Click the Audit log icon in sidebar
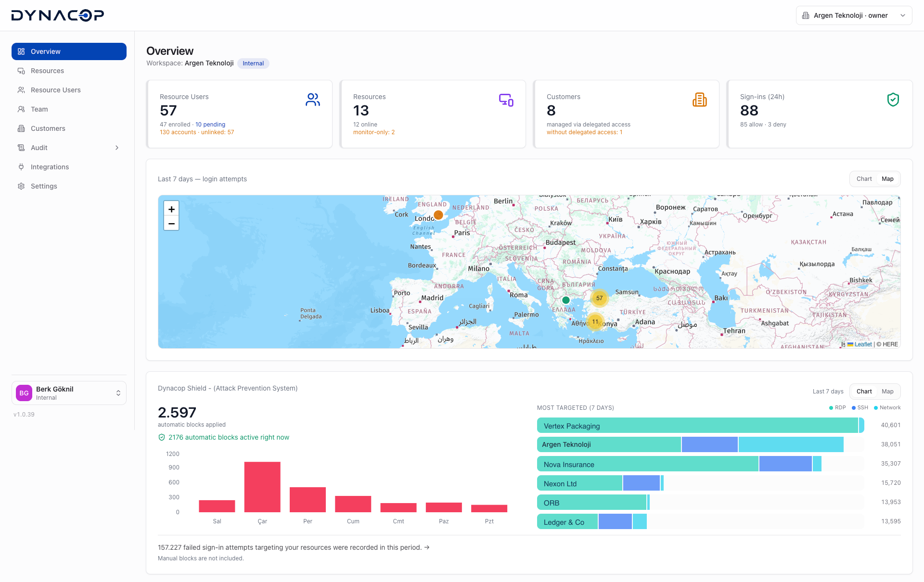 [x=21, y=148]
